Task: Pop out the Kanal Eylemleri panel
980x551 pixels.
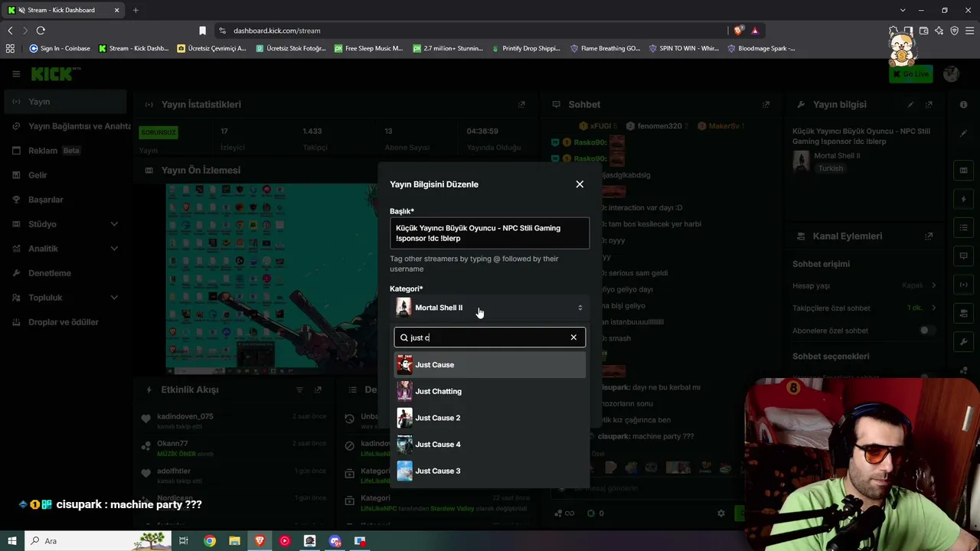Action: click(929, 236)
